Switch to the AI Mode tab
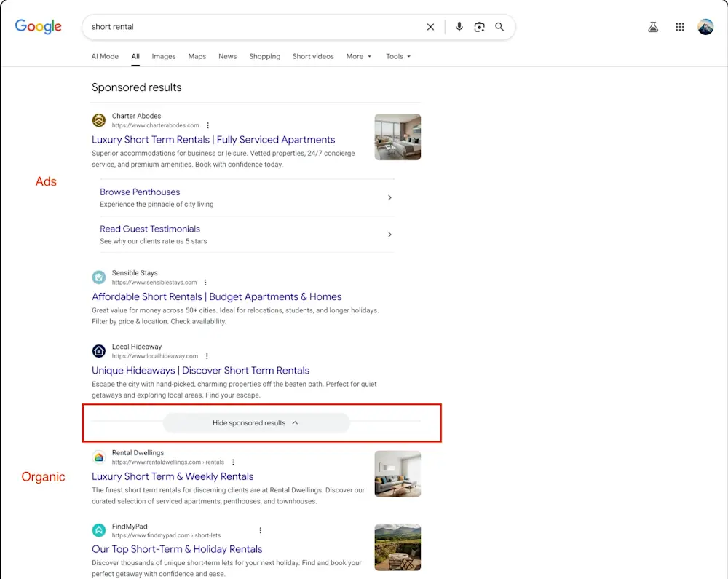The width and height of the screenshot is (728, 579). [105, 56]
